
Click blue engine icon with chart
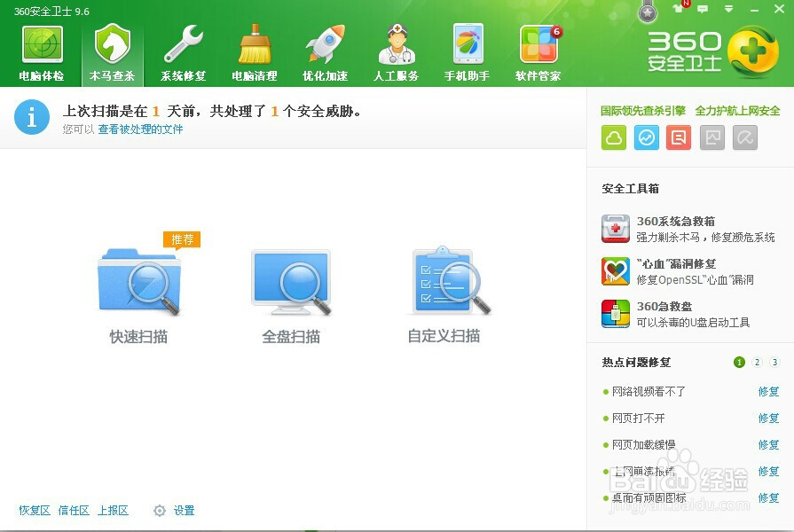coord(647,137)
